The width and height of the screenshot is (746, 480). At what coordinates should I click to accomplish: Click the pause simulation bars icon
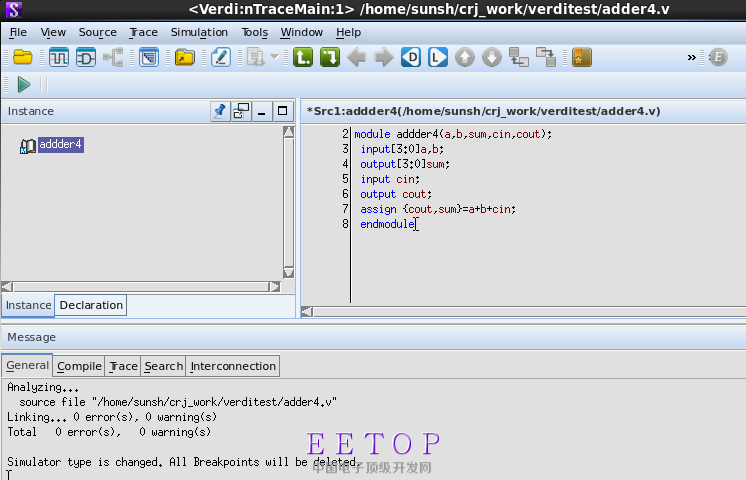click(x=44, y=85)
